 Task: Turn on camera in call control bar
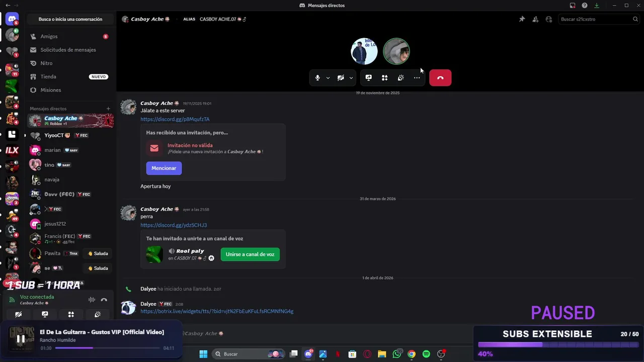(x=341, y=78)
